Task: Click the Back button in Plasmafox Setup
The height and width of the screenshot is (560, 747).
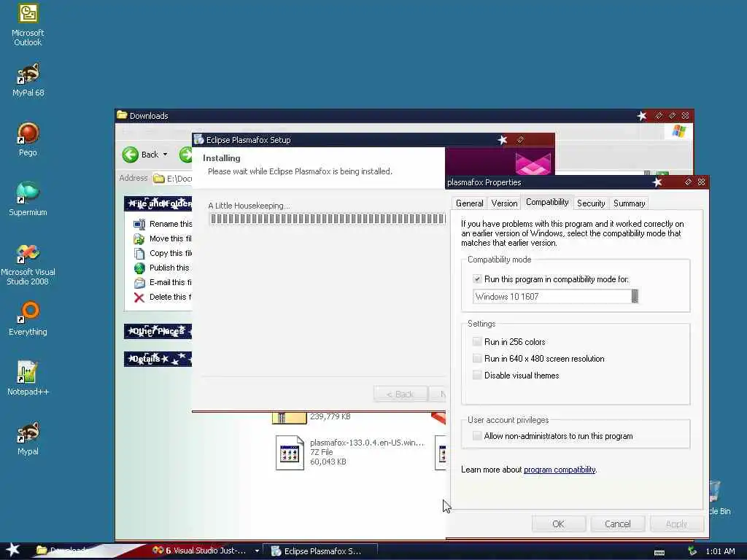Action: point(400,394)
